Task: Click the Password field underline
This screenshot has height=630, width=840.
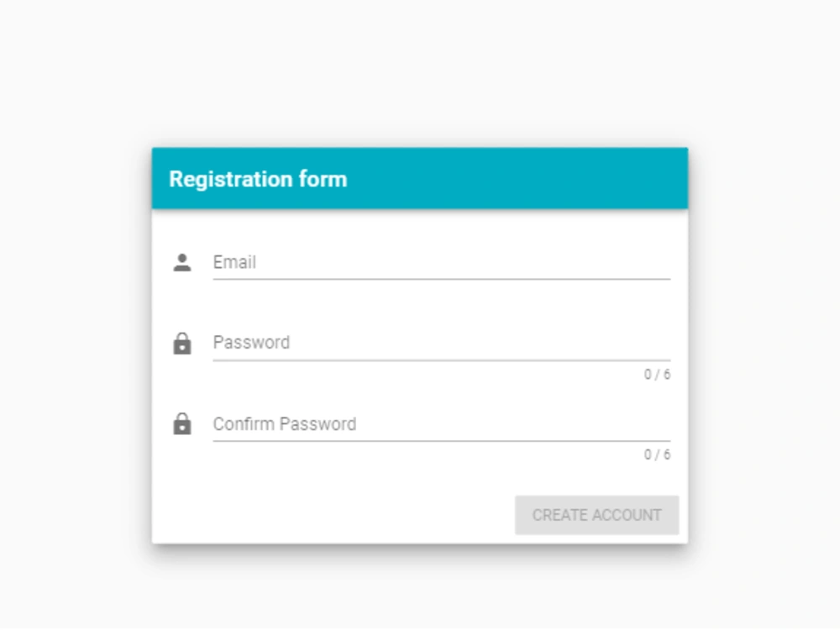Action: (x=441, y=359)
